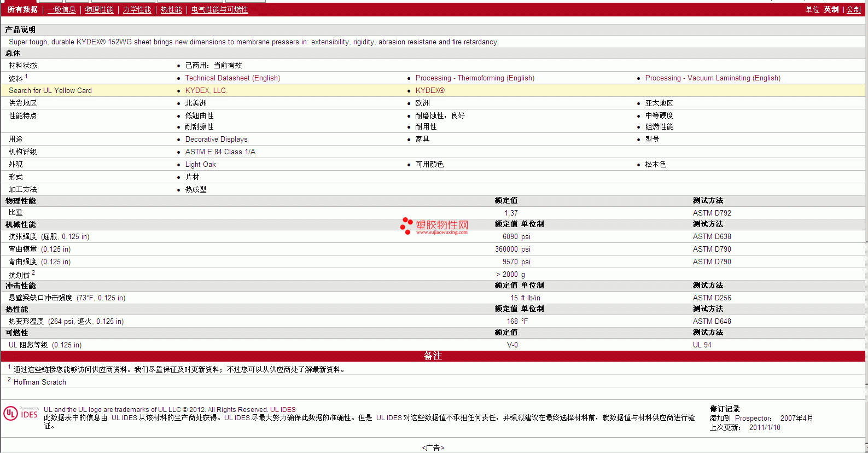Click the KYDEX, LLC. yellow card link

(x=206, y=91)
